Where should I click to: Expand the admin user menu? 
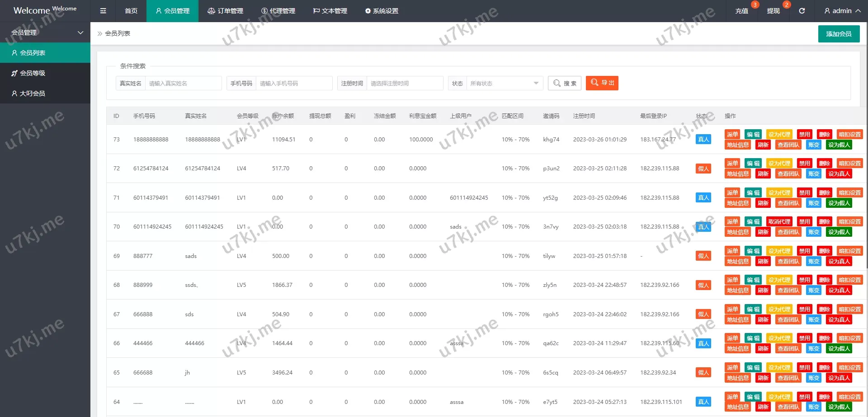(842, 11)
